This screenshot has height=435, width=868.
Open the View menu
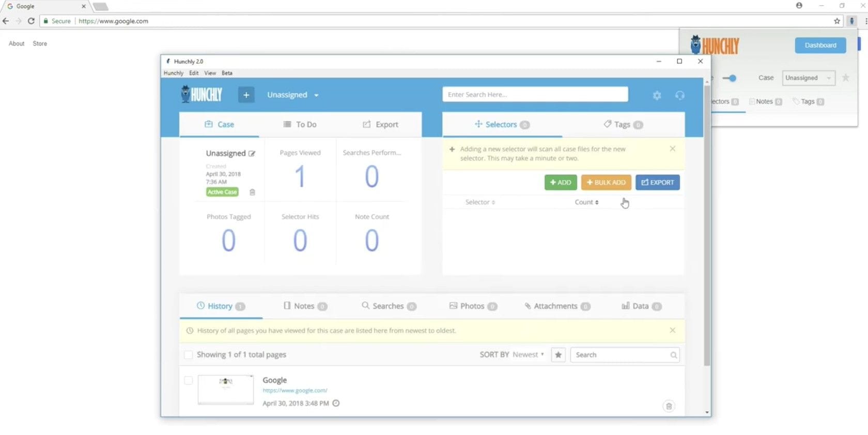(210, 73)
